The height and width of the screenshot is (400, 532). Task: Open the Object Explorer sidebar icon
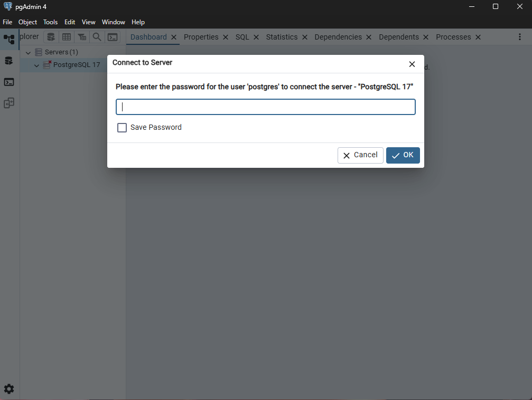point(9,40)
